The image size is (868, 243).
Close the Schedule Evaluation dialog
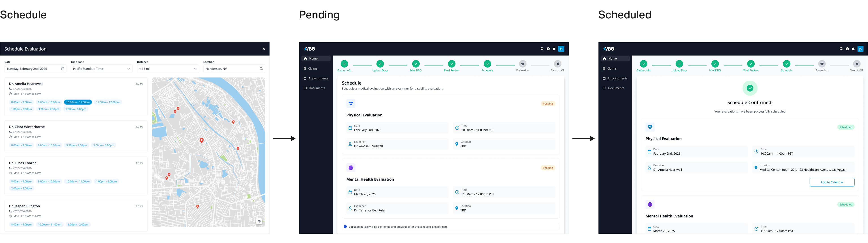(264, 49)
